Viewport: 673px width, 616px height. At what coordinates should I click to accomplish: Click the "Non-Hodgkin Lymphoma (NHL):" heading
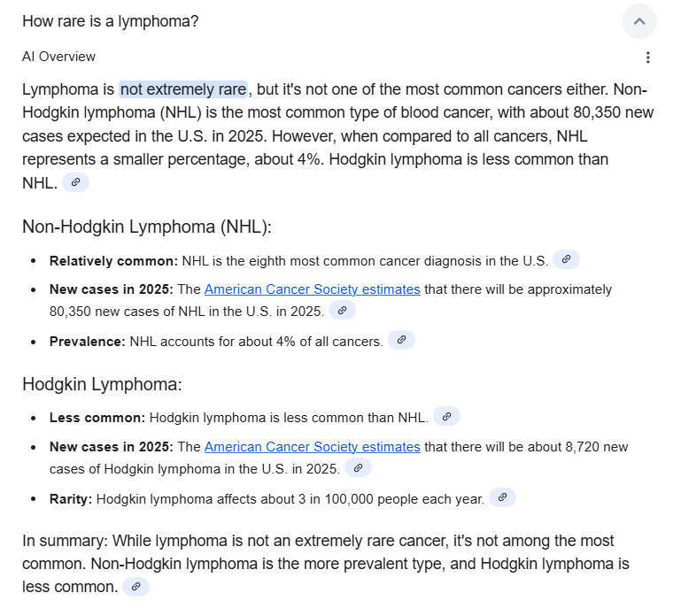click(x=146, y=227)
